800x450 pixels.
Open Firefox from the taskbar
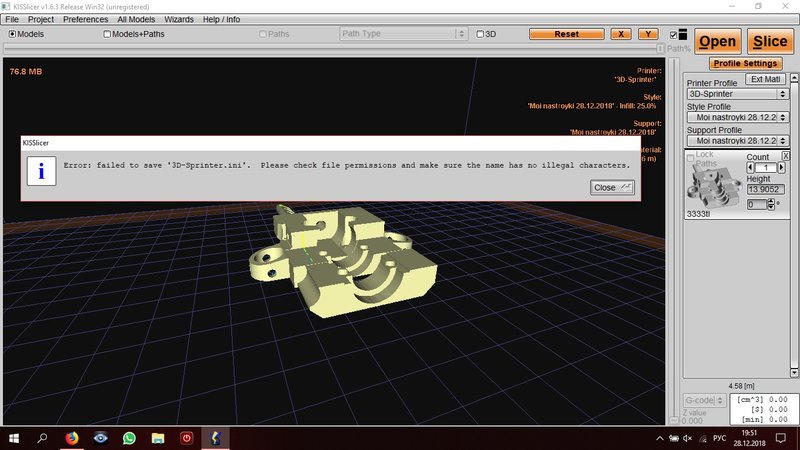(71, 438)
